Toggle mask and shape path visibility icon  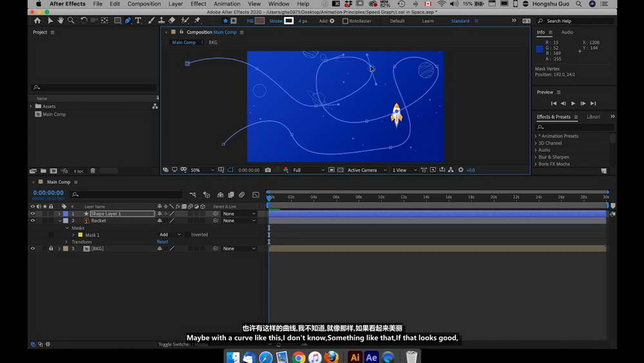pos(231,170)
